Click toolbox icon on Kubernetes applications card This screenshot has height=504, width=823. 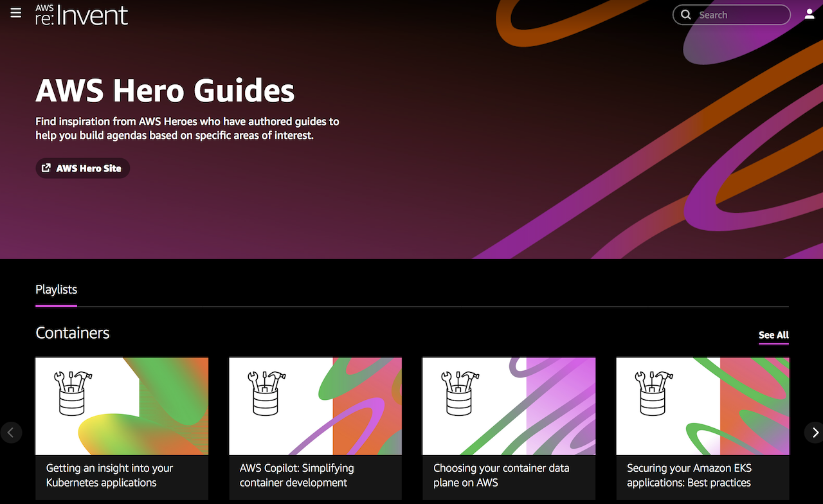pyautogui.click(x=73, y=393)
